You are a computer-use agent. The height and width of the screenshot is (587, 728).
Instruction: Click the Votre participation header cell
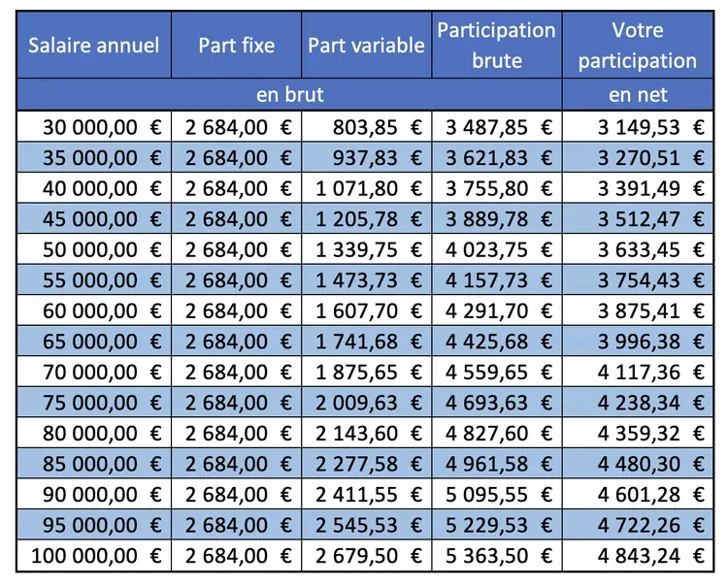(x=637, y=46)
